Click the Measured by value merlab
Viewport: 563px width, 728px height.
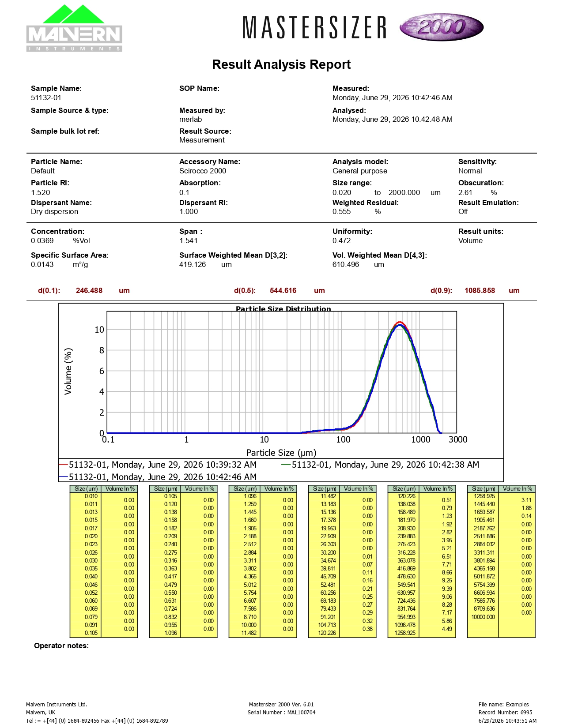coord(190,119)
